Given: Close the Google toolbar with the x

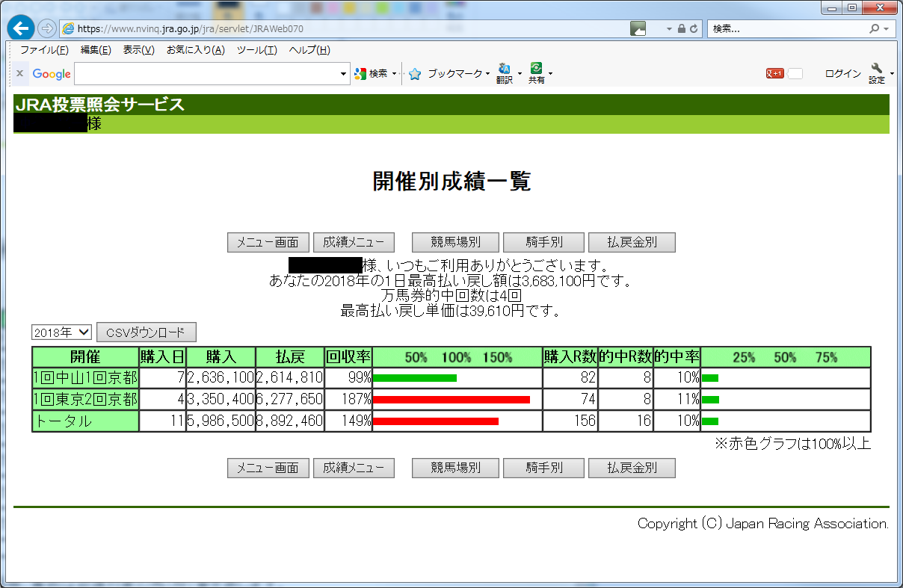Looking at the screenshot, I should pos(19,73).
